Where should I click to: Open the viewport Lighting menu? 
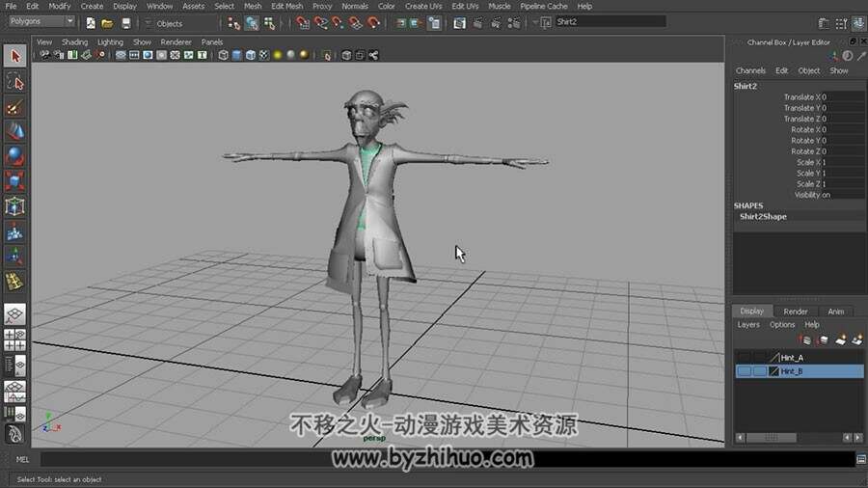point(110,42)
